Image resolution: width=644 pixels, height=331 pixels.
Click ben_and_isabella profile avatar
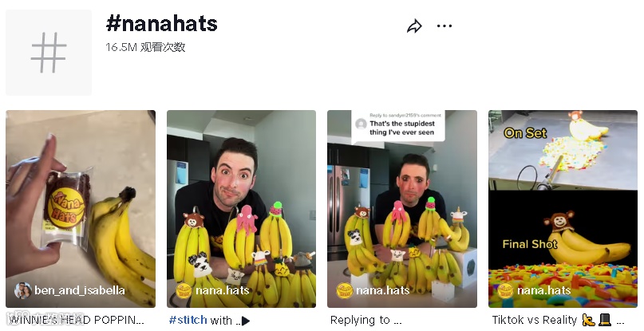click(22, 290)
